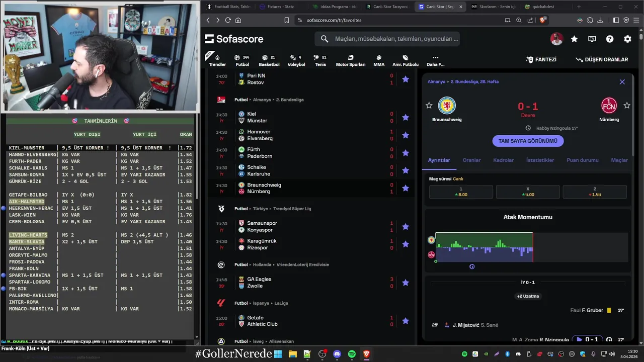Image resolution: width=644 pixels, height=362 pixels.
Task: Open the Puan durumu tab
Action: tap(582, 160)
